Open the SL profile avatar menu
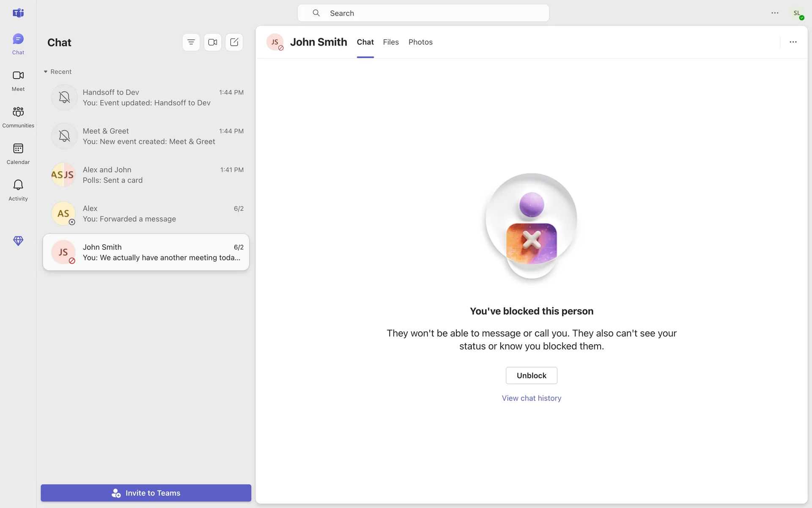Image resolution: width=812 pixels, height=508 pixels. [797, 13]
